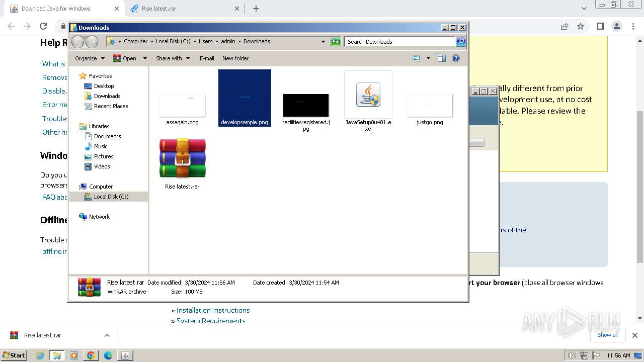The height and width of the screenshot is (362, 644).
Task: Select Pictures library in navigation pane
Action: pyautogui.click(x=104, y=156)
